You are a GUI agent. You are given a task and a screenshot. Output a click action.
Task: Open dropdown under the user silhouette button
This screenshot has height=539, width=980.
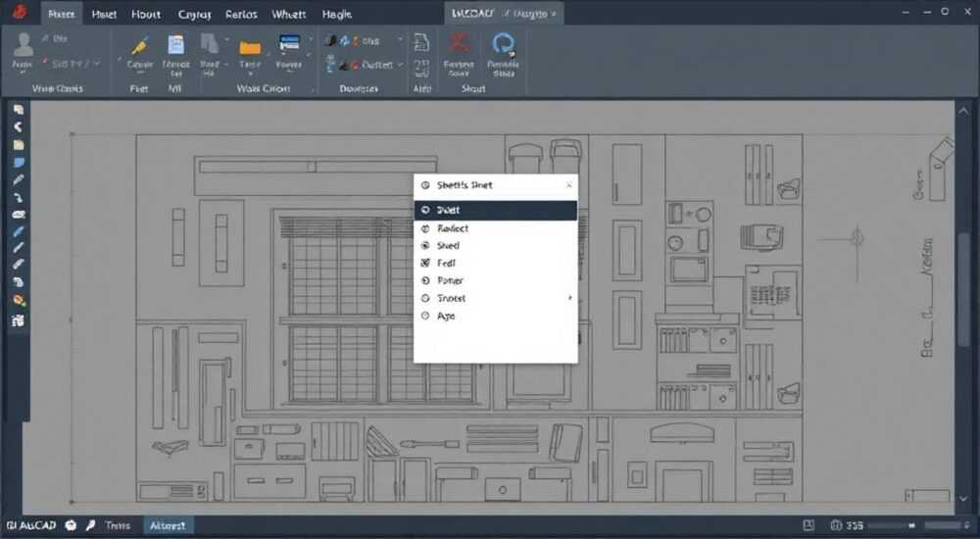coord(24,73)
